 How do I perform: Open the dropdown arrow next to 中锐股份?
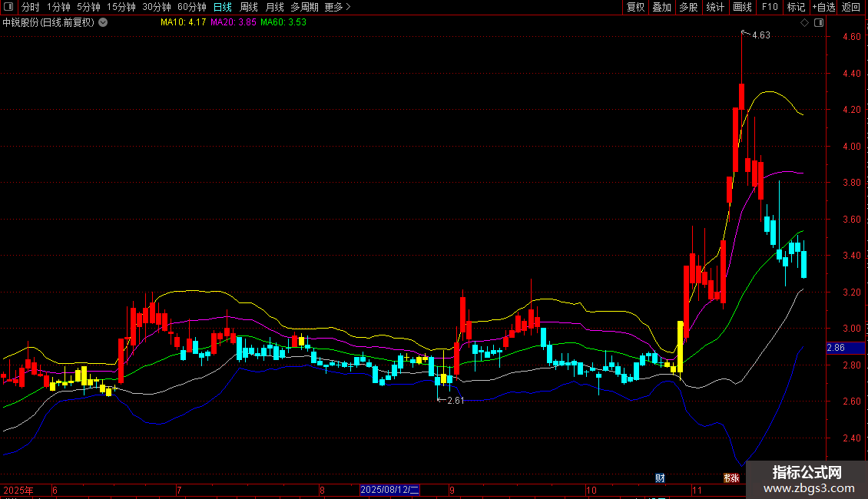(x=103, y=23)
